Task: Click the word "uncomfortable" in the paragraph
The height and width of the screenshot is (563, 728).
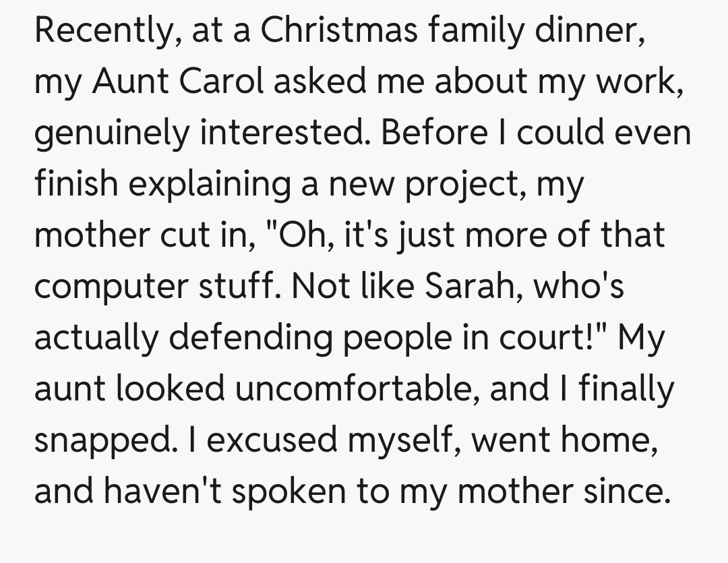Action: click(346, 390)
